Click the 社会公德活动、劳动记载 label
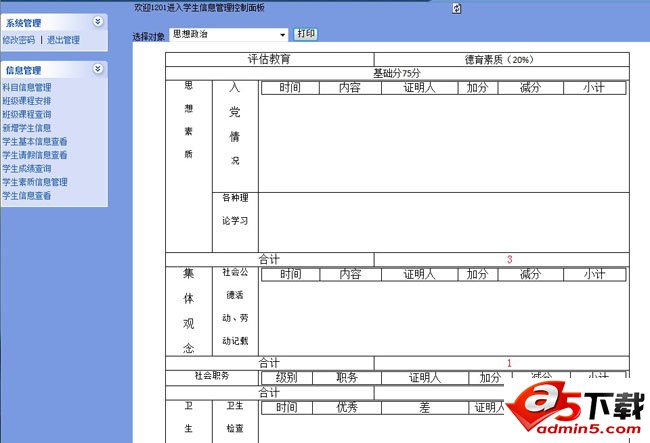Viewport: 650px width, 443px height. click(x=235, y=306)
